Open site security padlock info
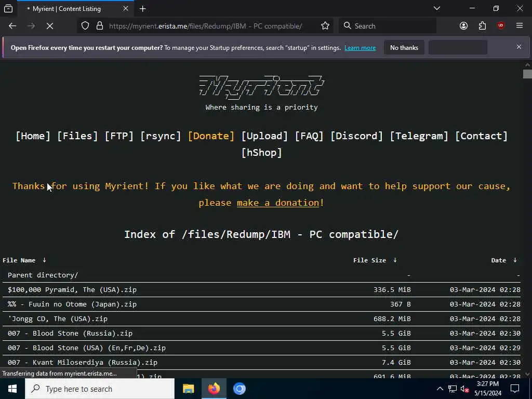 (x=100, y=26)
